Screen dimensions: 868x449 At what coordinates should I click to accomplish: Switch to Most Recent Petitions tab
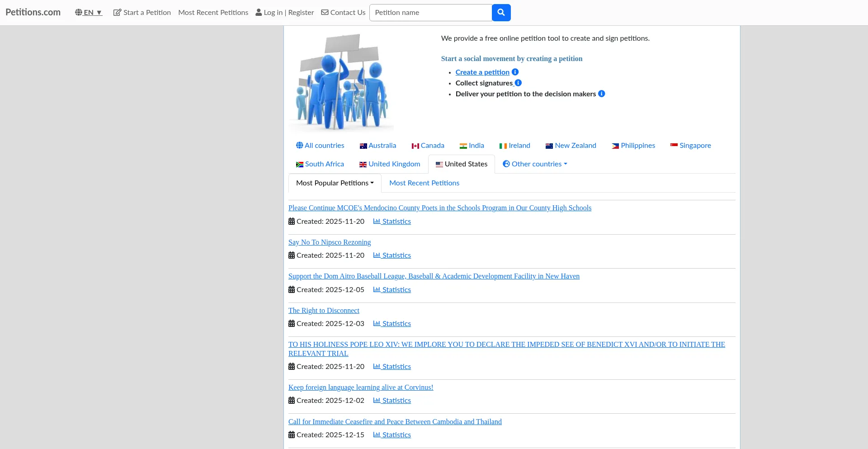click(424, 183)
